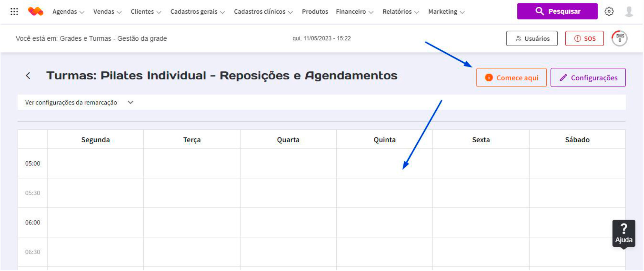Open the Financeiro dropdown menu

click(x=354, y=12)
